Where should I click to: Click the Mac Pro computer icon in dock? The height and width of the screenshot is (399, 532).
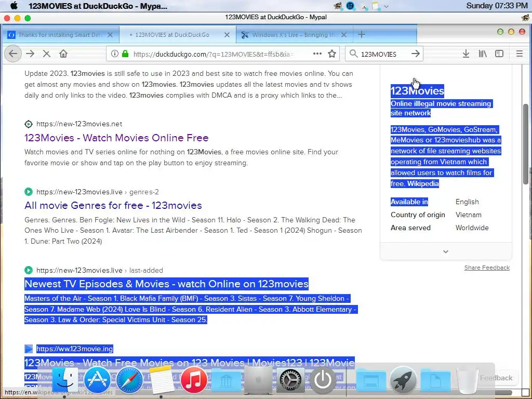pyautogui.click(x=258, y=380)
